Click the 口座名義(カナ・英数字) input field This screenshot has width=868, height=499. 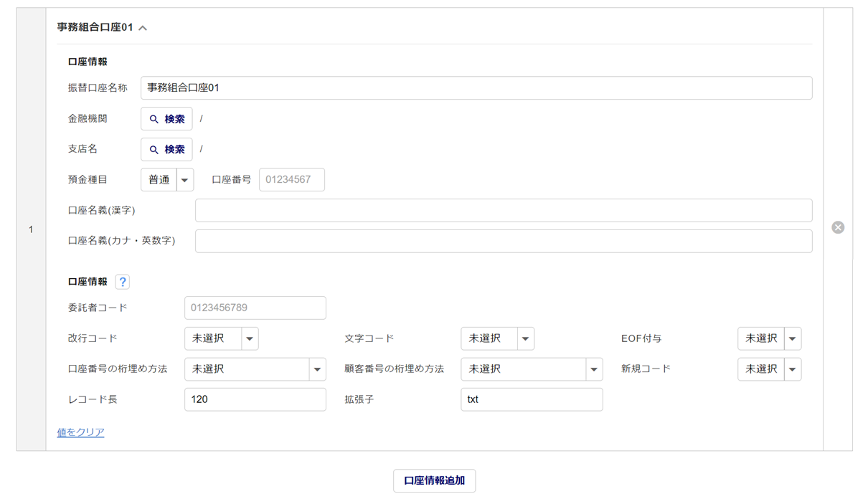(503, 241)
